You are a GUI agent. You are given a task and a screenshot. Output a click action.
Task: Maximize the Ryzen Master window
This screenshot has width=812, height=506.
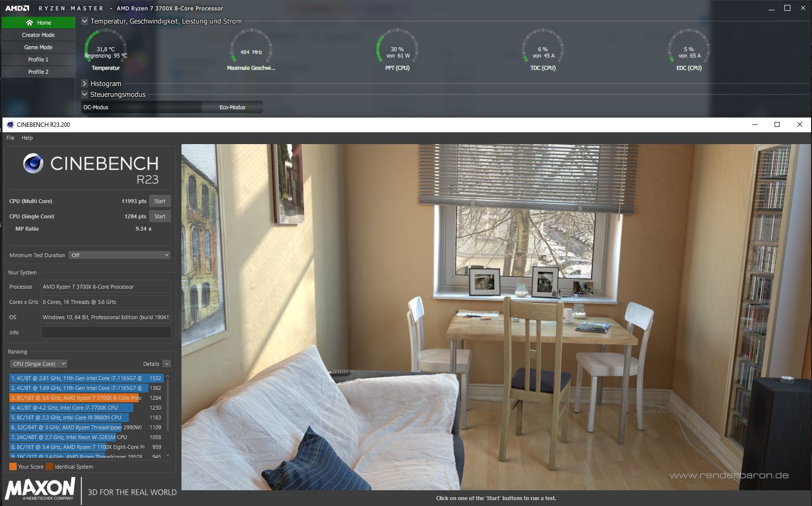[787, 8]
